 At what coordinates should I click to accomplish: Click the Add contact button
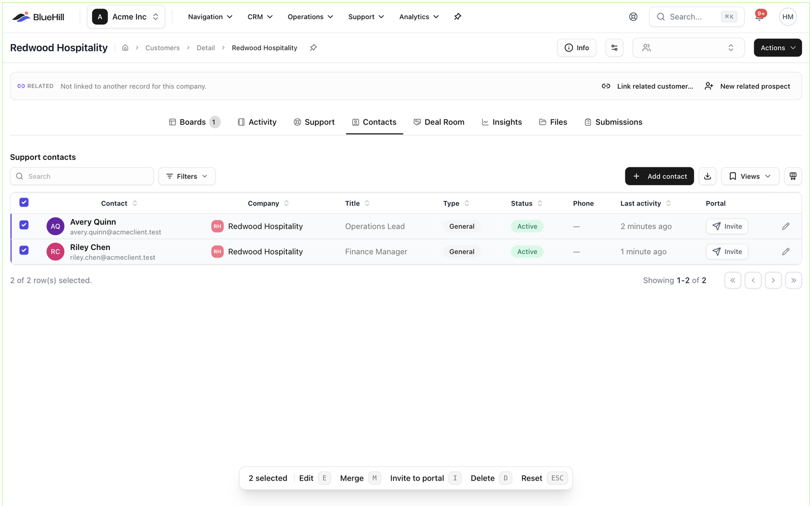(660, 176)
